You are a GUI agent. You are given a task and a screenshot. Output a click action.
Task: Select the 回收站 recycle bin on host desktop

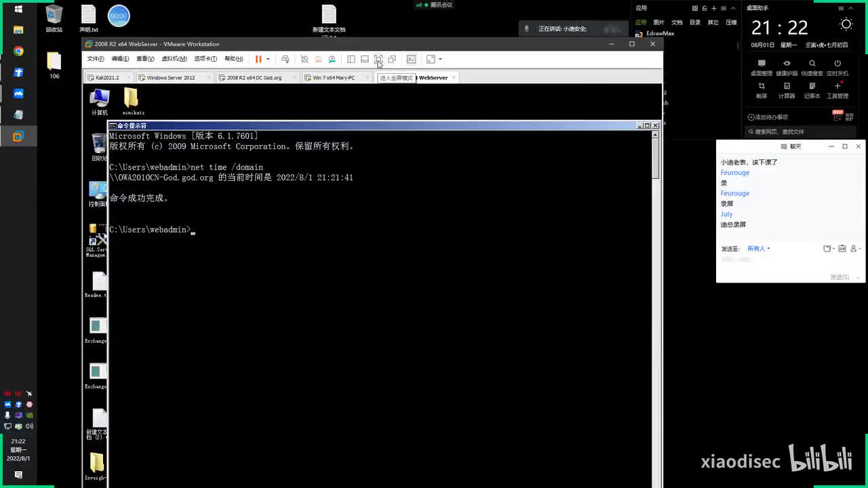[54, 18]
